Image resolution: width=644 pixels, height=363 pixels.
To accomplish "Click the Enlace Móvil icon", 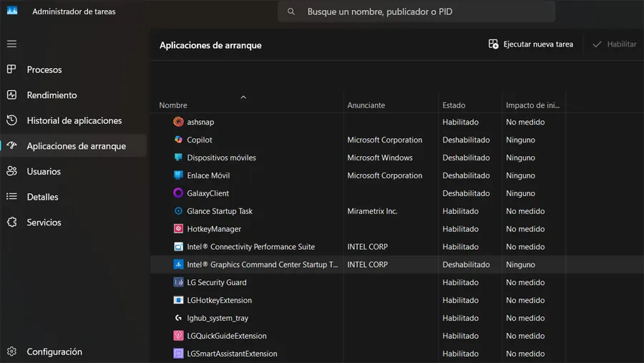I will click(x=178, y=175).
